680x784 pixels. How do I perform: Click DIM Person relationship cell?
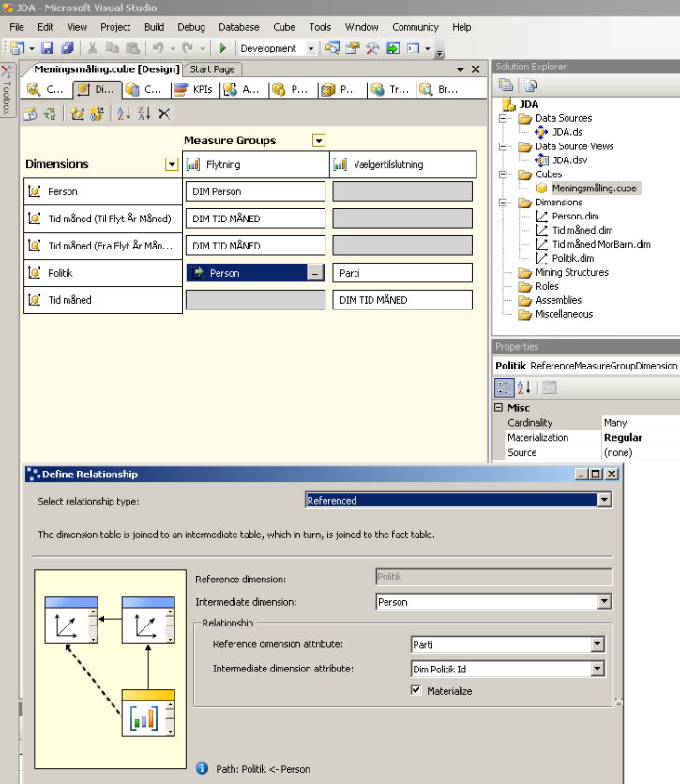click(255, 191)
